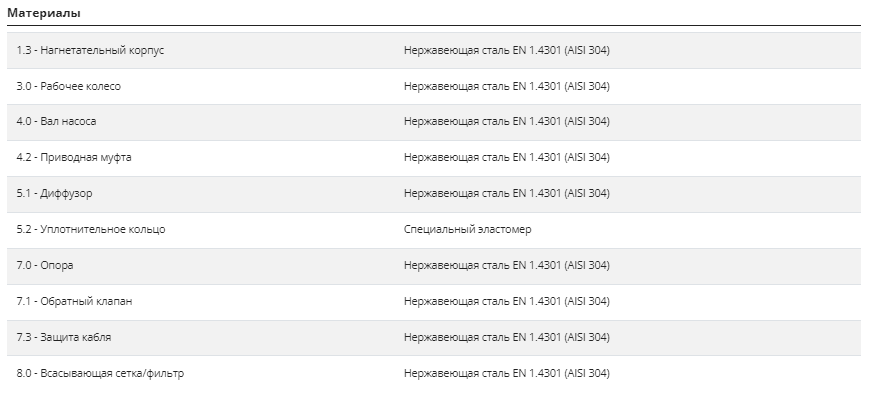Click the 3.0 - Рабочее колесо label
This screenshot has width=870, height=399.
pos(68,86)
